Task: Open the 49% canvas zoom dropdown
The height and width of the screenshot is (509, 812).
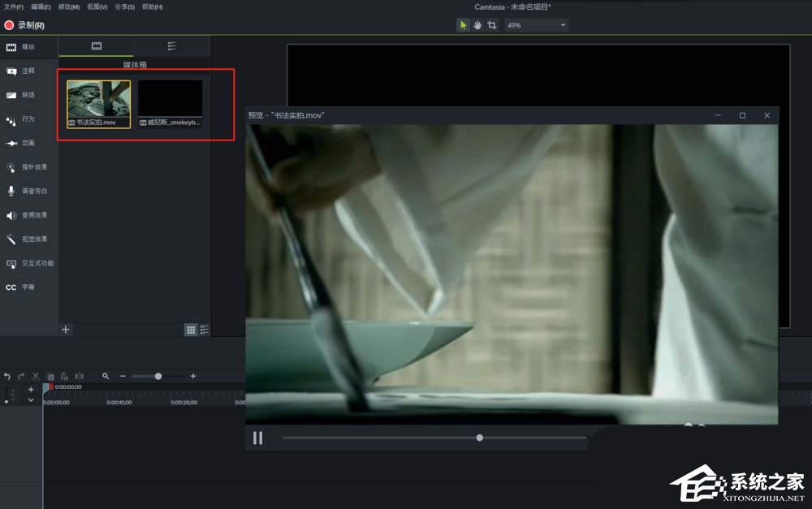Action: pyautogui.click(x=536, y=25)
